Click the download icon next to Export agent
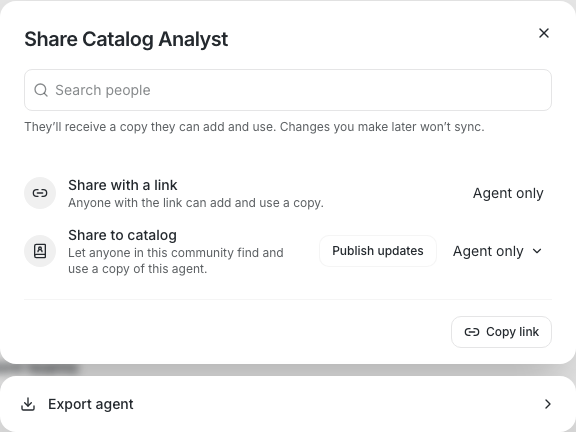Screen dimensions: 576x432 click(x=28, y=404)
